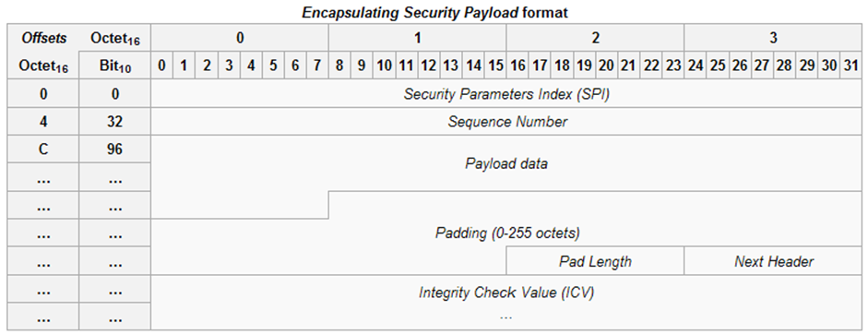Click the table title Encapsulating Security Payload format

434,13
